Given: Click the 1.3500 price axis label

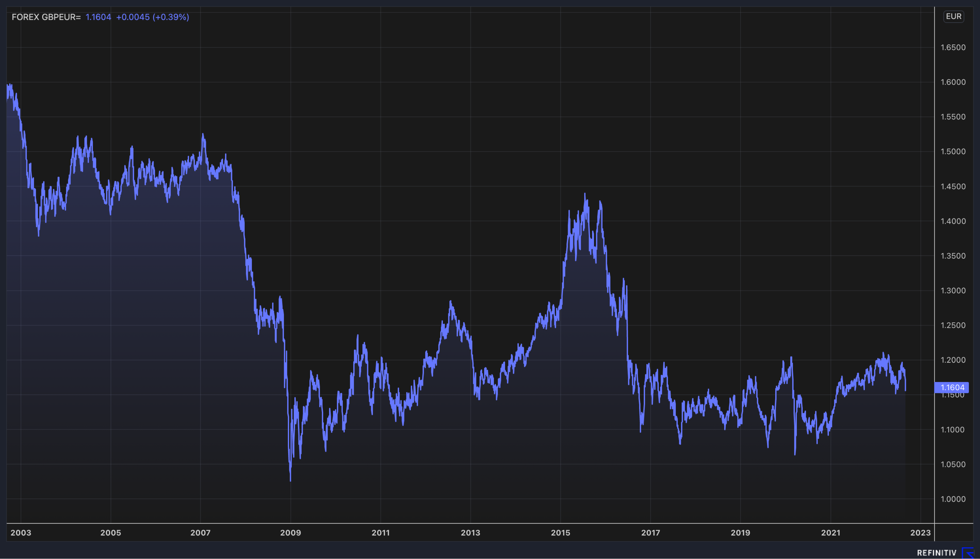Looking at the screenshot, I should pos(953,256).
